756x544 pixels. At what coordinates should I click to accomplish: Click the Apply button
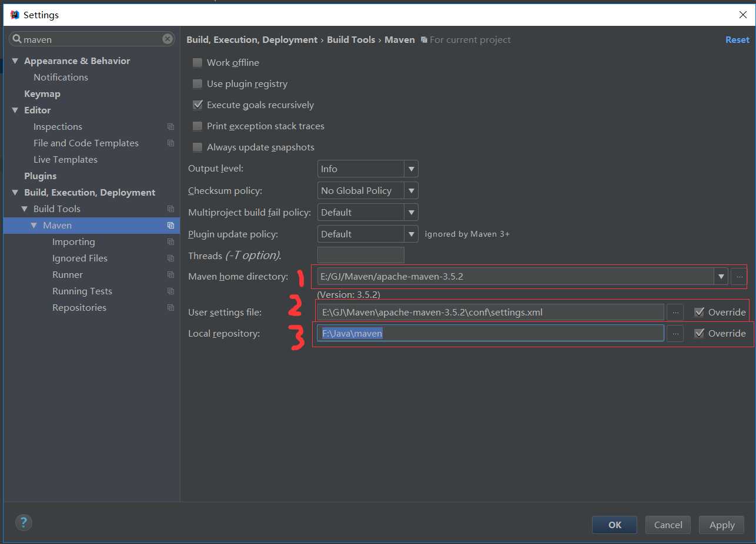[x=721, y=525]
